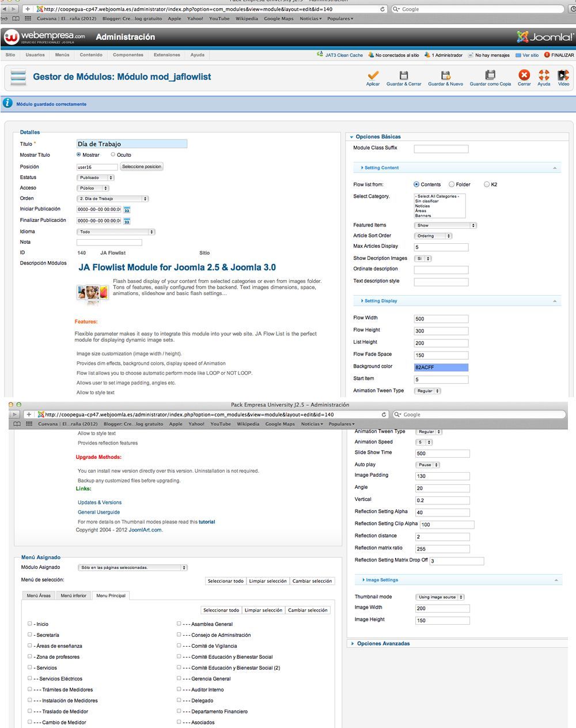Open the General Userguide link
This screenshot has height=728, width=576.
click(x=99, y=512)
